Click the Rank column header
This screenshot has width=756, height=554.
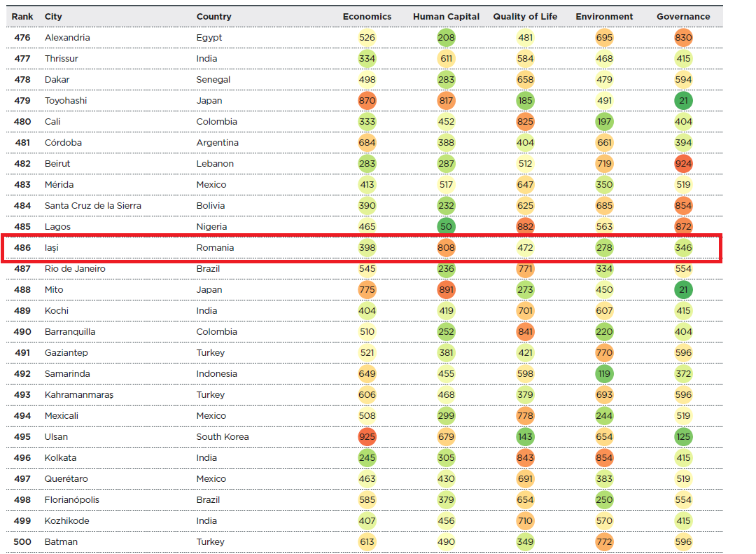[x=22, y=16]
